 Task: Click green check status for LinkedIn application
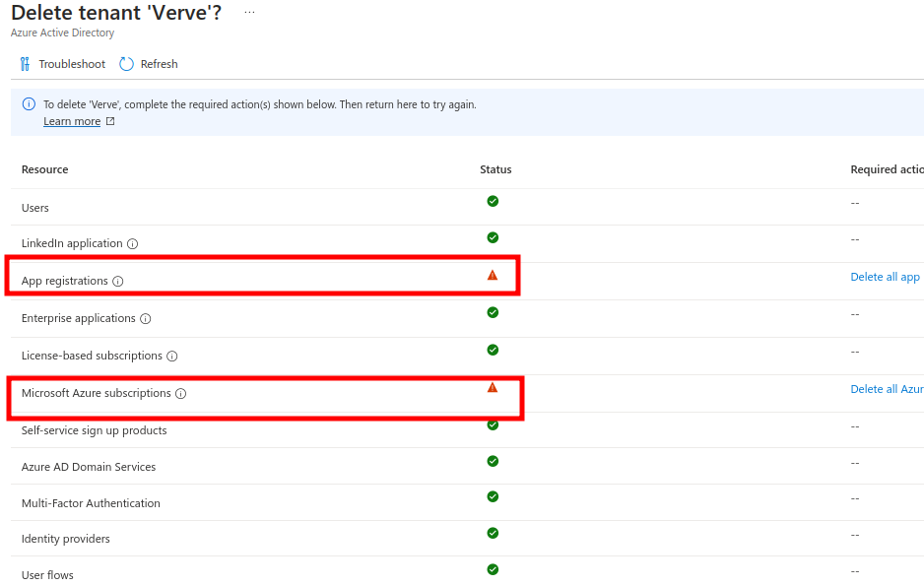493,238
